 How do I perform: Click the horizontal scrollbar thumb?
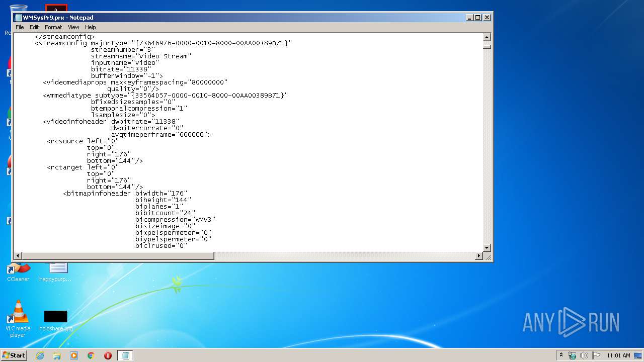click(118, 256)
